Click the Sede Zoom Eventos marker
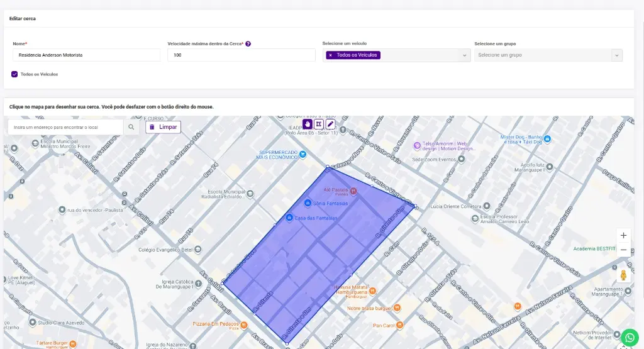 (462, 159)
